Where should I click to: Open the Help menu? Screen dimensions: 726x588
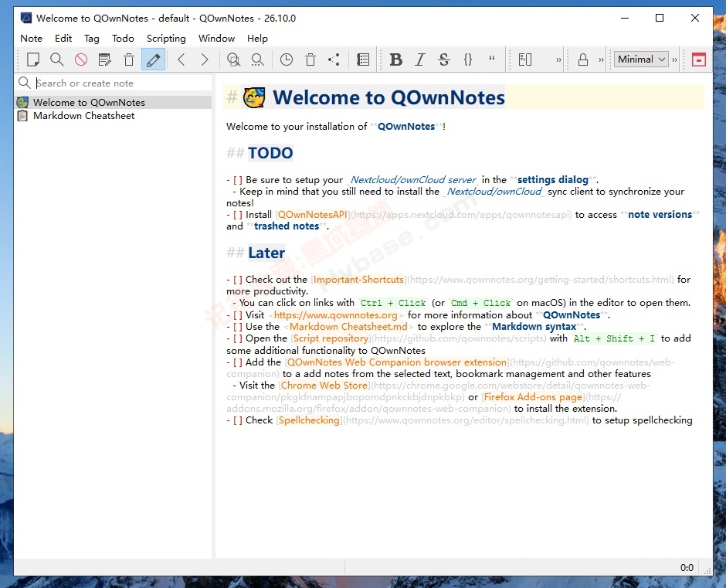[x=257, y=39]
